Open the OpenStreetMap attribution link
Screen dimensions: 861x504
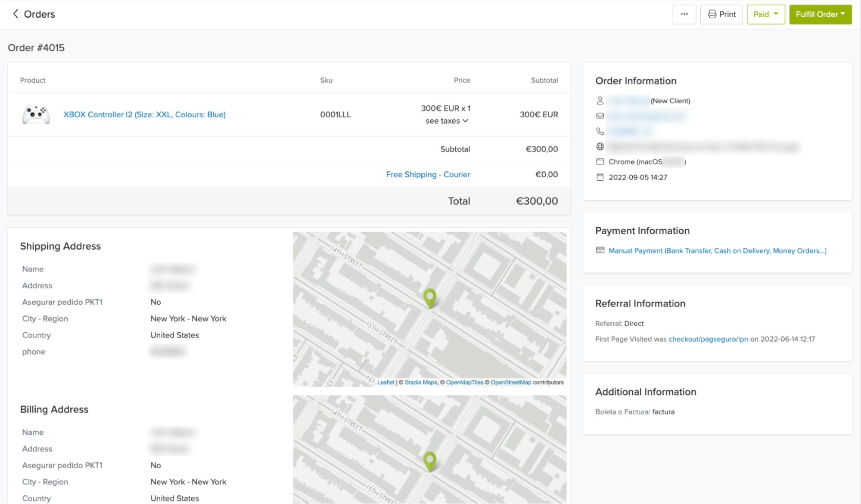511,382
